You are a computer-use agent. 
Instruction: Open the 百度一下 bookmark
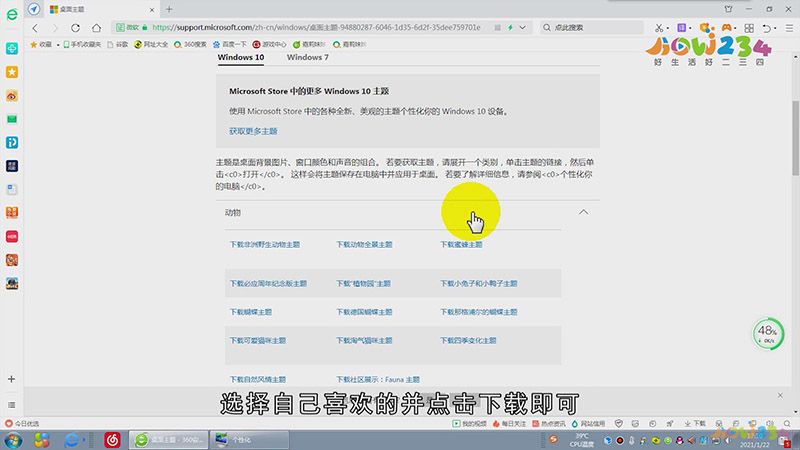pyautogui.click(x=230, y=44)
